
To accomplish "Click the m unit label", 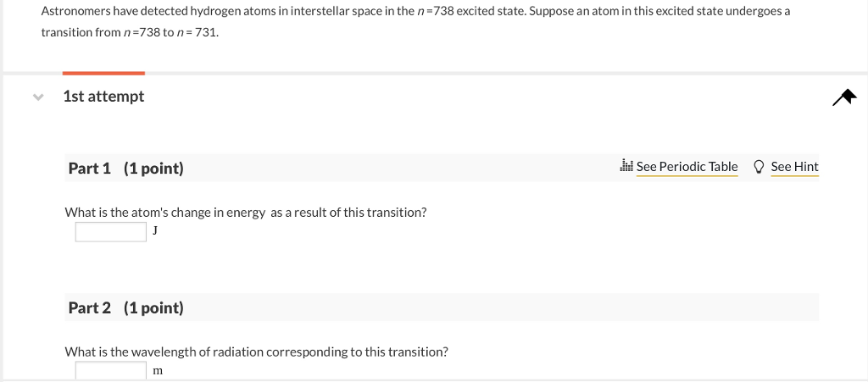I will [x=158, y=371].
